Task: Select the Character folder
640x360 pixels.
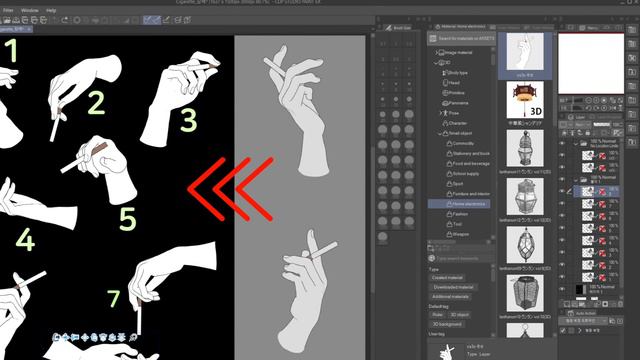Action: pos(454,123)
